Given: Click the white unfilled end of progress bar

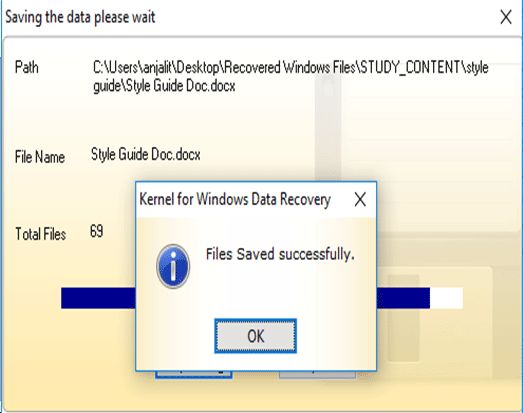Looking at the screenshot, I should 446,298.
